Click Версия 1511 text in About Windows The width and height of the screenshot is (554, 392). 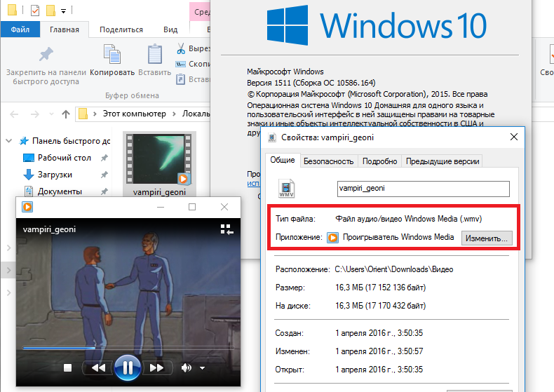click(x=311, y=83)
